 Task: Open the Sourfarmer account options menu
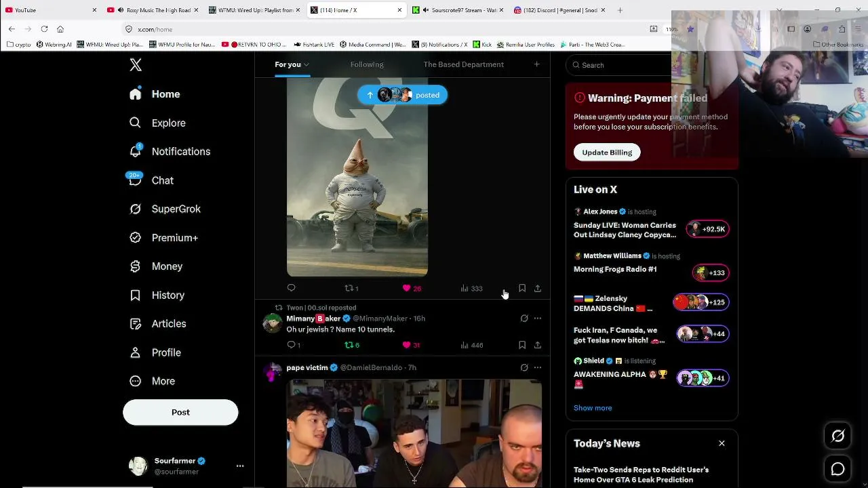[239, 466]
